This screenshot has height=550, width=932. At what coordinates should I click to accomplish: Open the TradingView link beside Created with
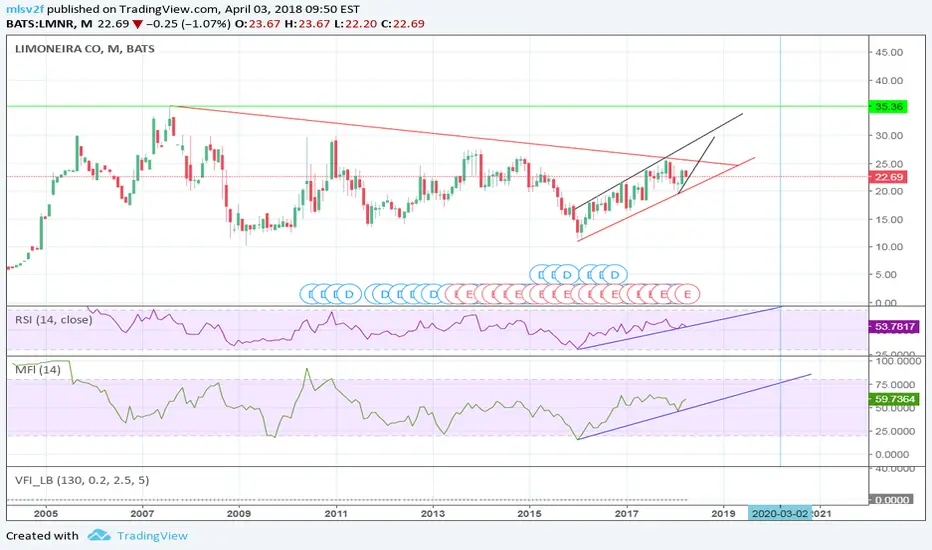152,536
